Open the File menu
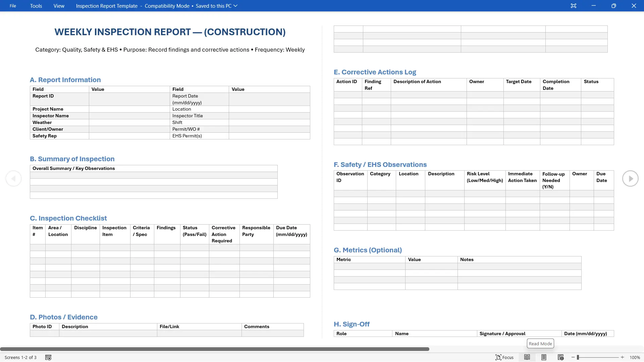Screen dimensions: 644x362 13,6
